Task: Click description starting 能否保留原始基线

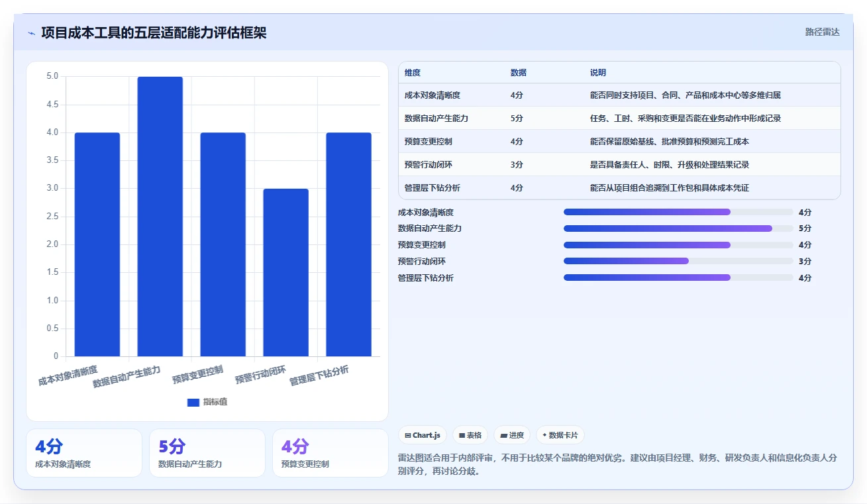Action: tap(670, 142)
